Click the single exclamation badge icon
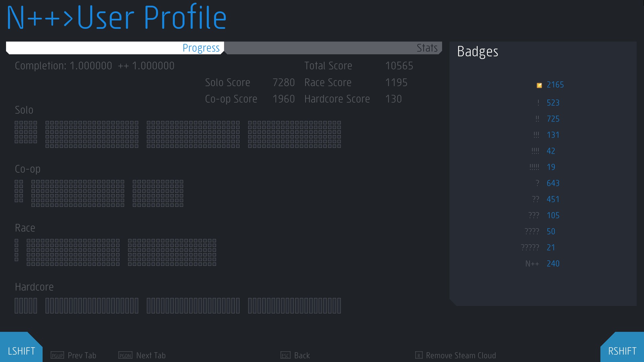The width and height of the screenshot is (644, 362). (x=538, y=103)
